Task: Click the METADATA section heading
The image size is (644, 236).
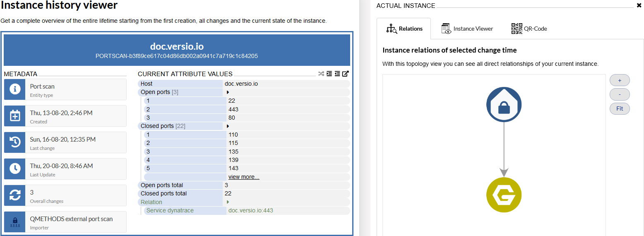Action: coord(21,74)
